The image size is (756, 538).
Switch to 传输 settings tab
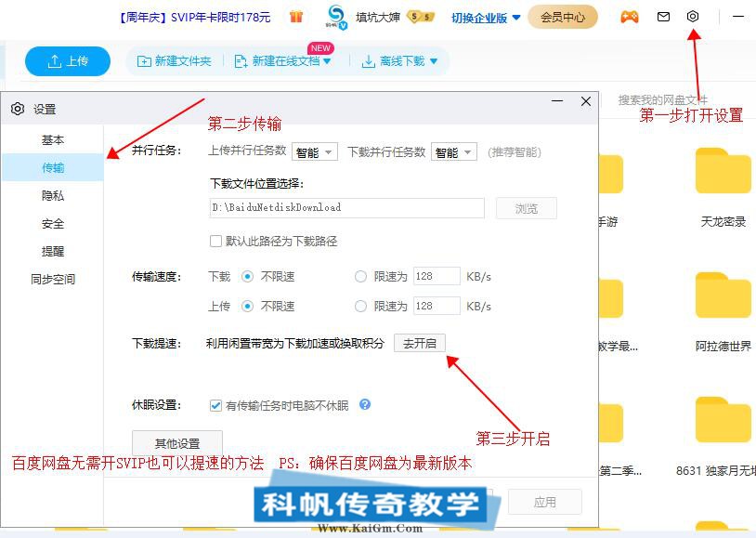click(x=53, y=167)
